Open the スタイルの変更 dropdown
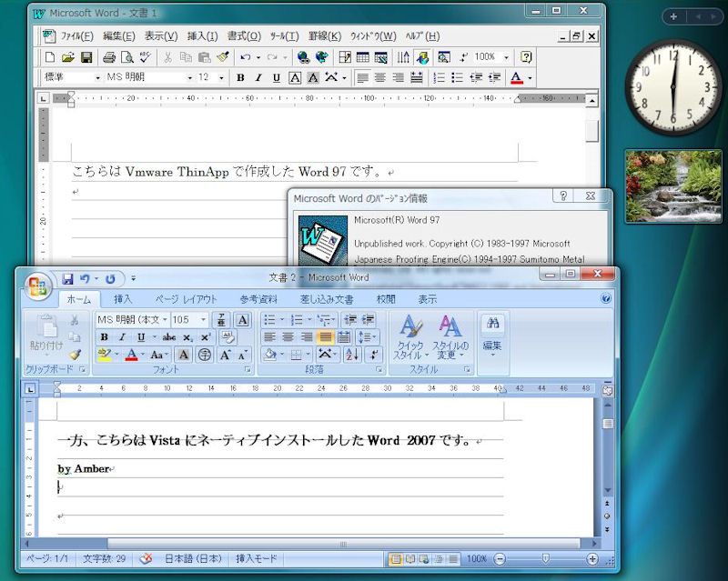Viewport: 728px width, 581px height. click(450, 338)
